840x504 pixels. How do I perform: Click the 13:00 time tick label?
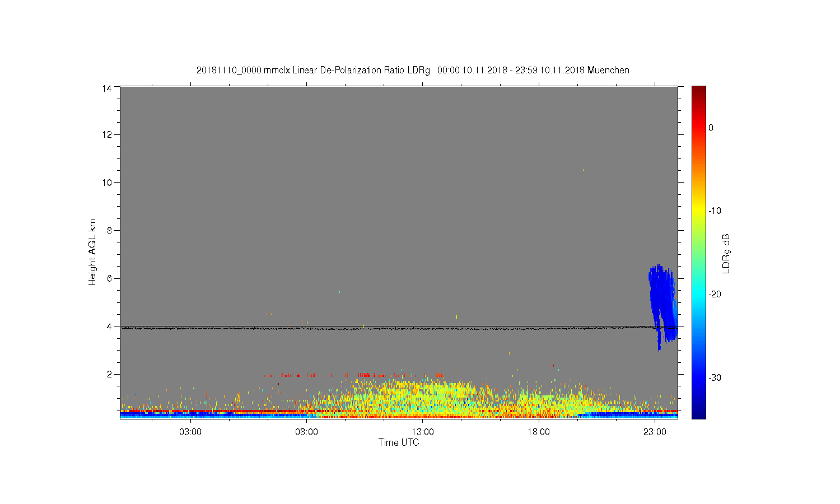pos(423,432)
